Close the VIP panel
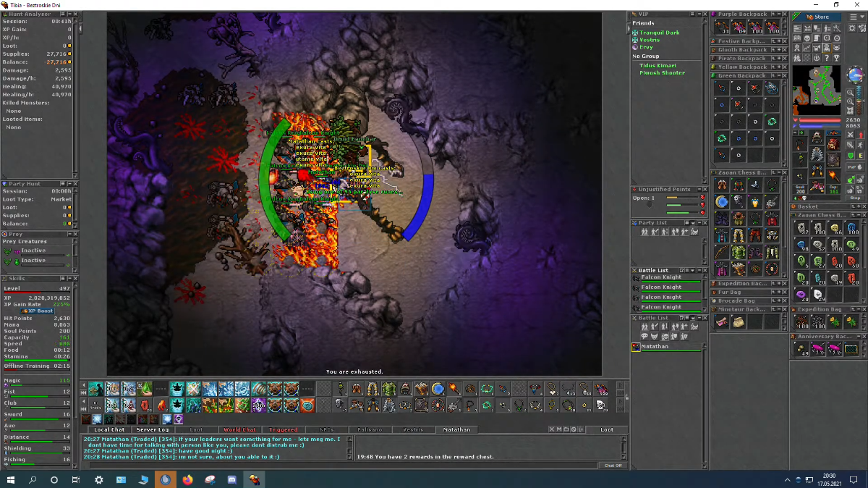Image resolution: width=868 pixels, height=488 pixels. coord(703,14)
